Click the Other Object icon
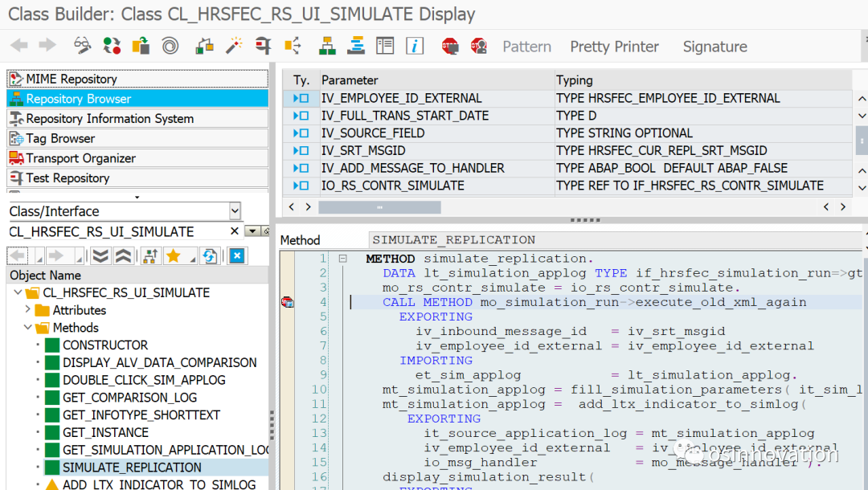Screen dimensions: 868x490 [141, 45]
